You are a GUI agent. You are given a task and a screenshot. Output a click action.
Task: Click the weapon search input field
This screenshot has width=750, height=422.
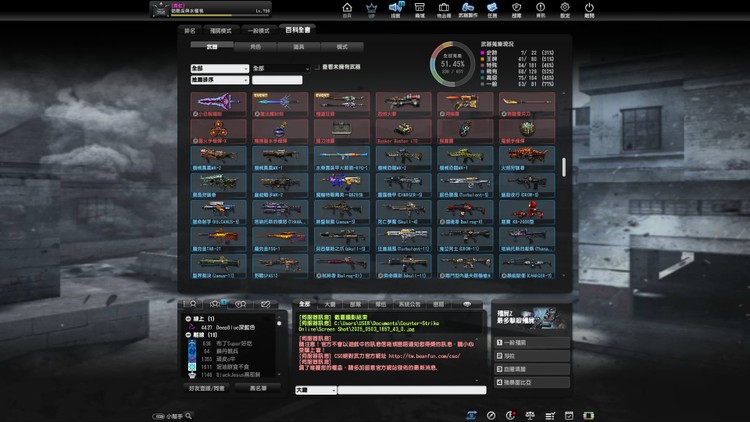tap(277, 80)
